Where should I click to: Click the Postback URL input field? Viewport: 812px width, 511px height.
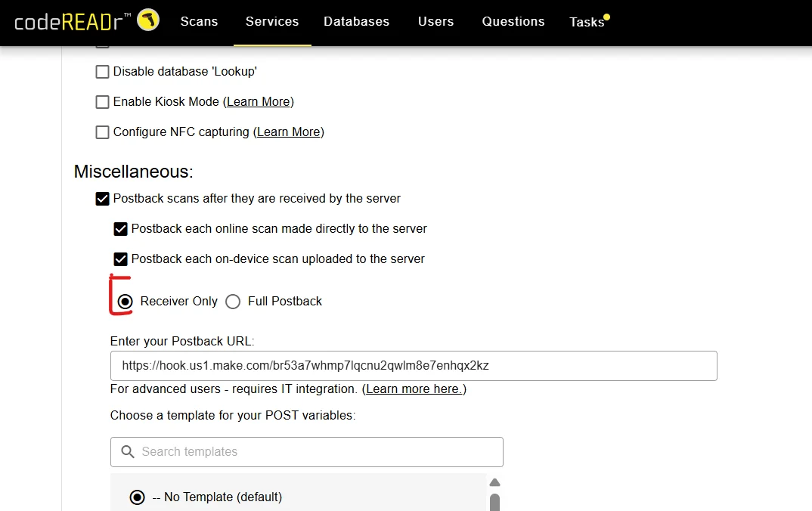(x=414, y=366)
